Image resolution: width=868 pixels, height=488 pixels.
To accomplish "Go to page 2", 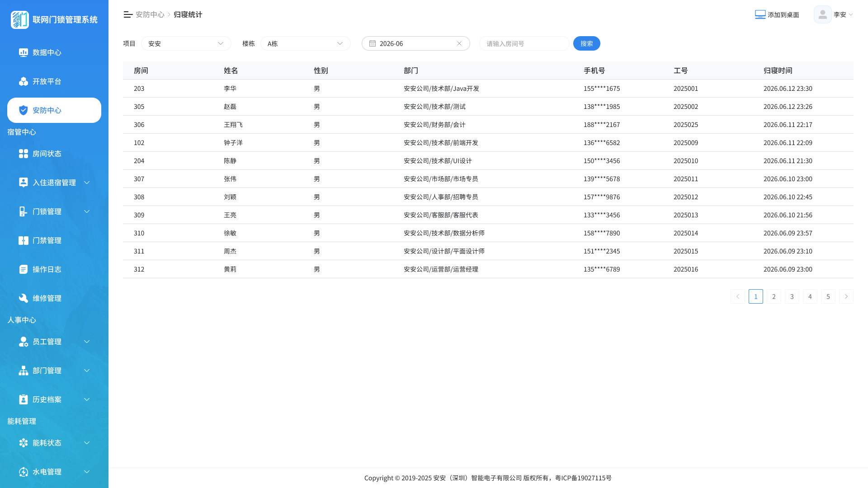I will point(774,296).
